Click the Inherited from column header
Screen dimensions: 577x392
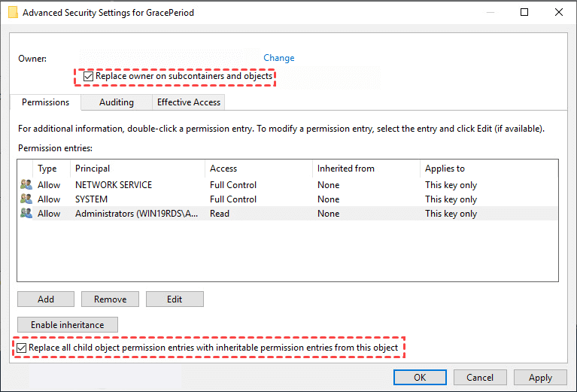pos(345,169)
